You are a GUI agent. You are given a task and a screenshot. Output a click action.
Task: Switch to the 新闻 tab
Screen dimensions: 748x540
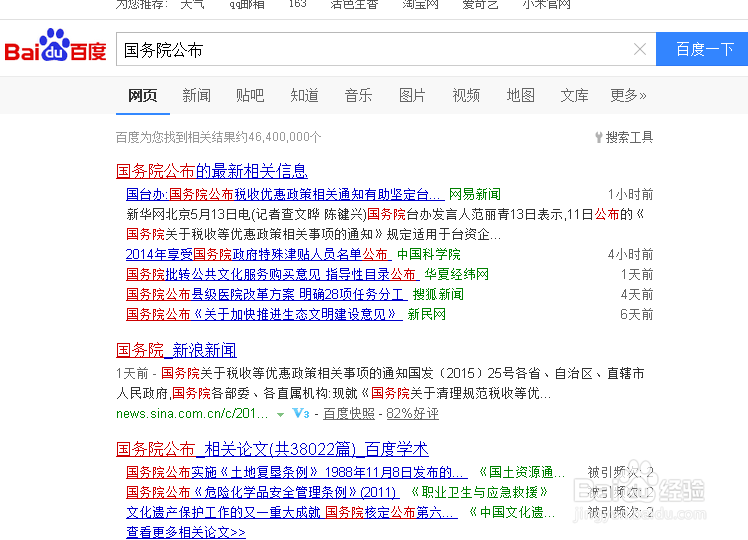[x=197, y=95]
